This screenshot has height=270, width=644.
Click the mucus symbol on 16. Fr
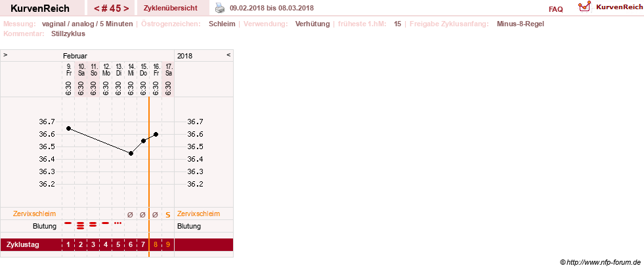[155, 214]
